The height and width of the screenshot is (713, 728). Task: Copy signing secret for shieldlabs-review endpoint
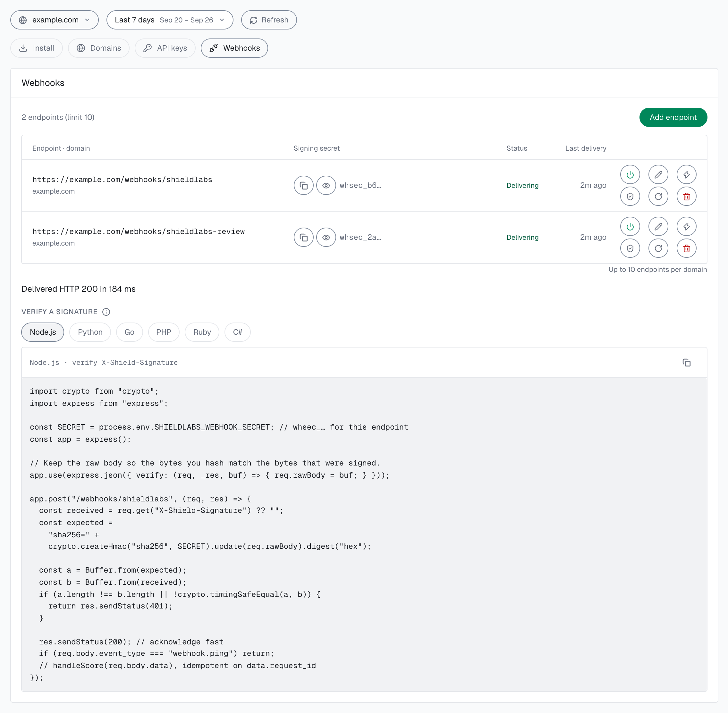coord(303,238)
